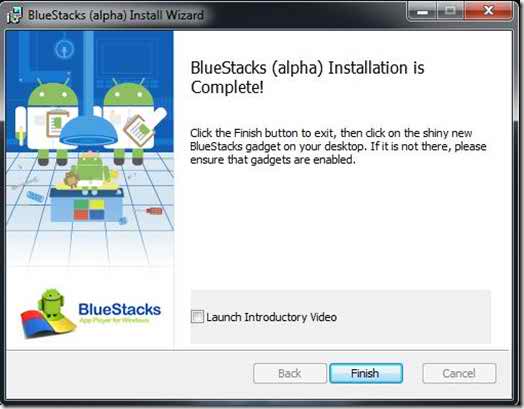Click the Launch Introductory Video label text

[x=271, y=317]
